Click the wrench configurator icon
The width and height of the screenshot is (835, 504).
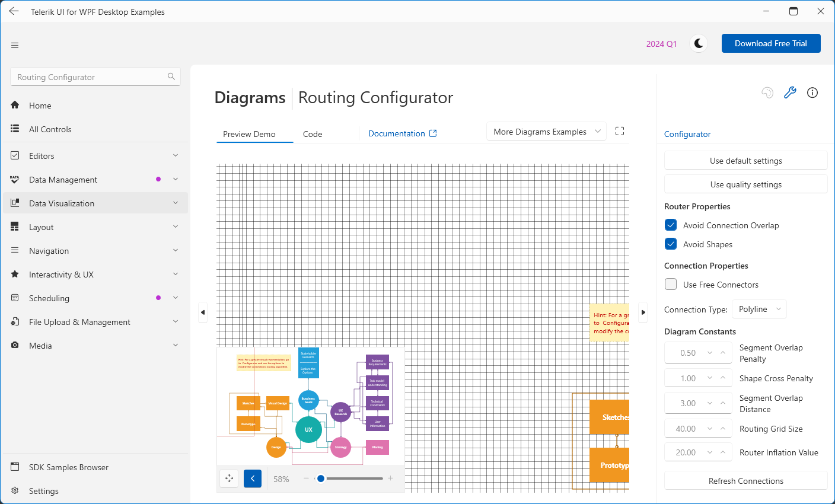click(790, 92)
